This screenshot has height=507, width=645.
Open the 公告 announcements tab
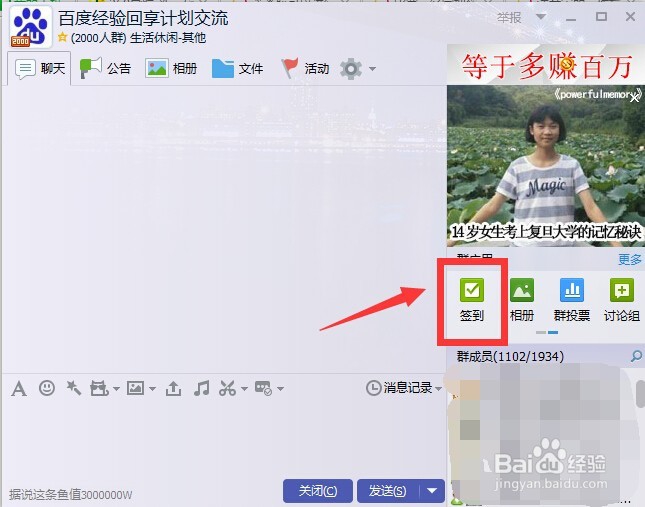(105, 68)
